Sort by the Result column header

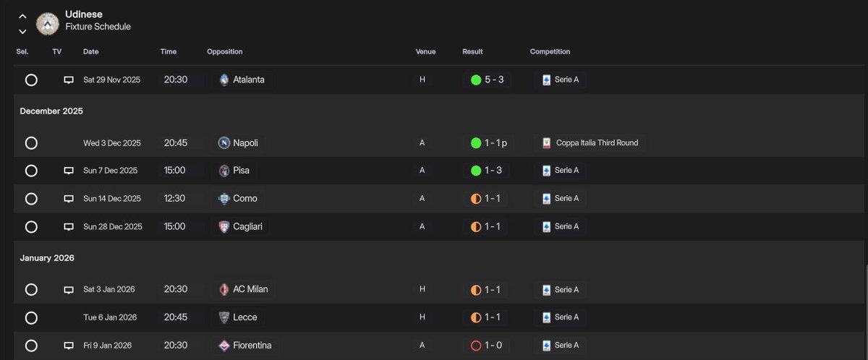pos(473,52)
